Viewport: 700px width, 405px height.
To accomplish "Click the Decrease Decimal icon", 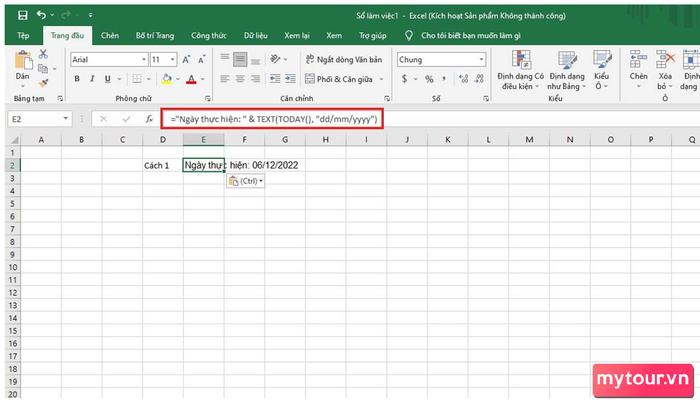I will (479, 79).
